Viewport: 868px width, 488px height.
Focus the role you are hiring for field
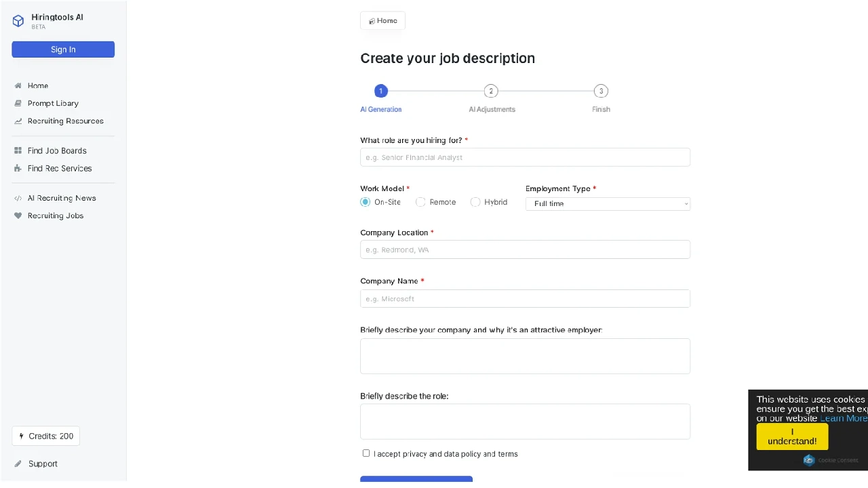pyautogui.click(x=525, y=158)
